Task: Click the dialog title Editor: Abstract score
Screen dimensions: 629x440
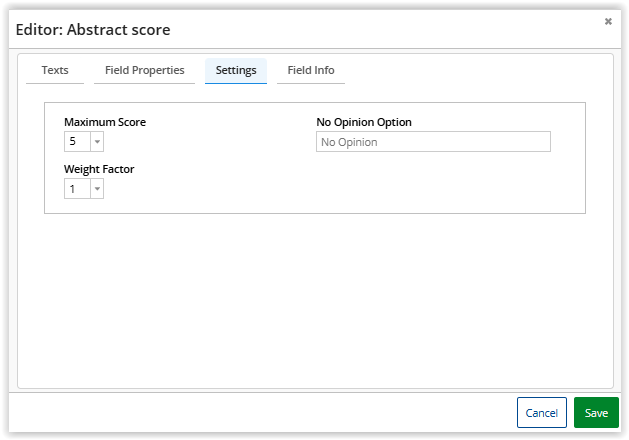Action: click(x=93, y=30)
